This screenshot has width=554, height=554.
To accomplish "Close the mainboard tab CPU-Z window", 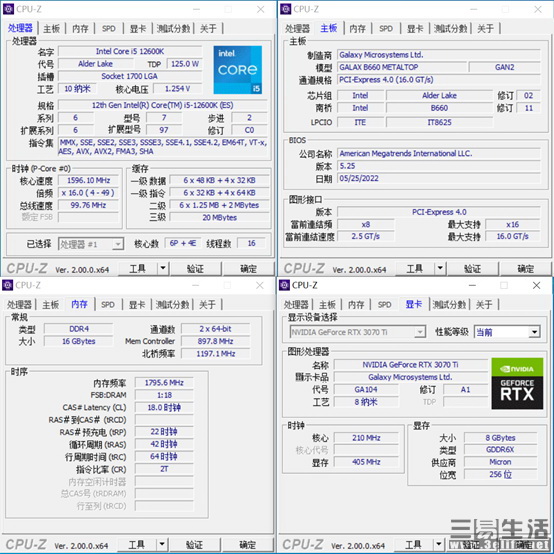I will [537, 9].
